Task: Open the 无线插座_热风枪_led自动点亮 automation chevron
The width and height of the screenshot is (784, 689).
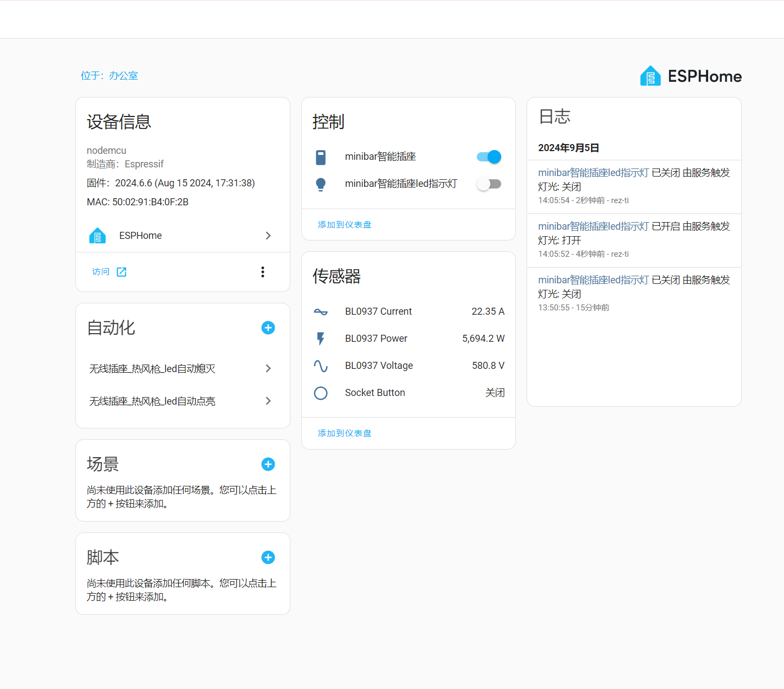Action: coord(268,401)
